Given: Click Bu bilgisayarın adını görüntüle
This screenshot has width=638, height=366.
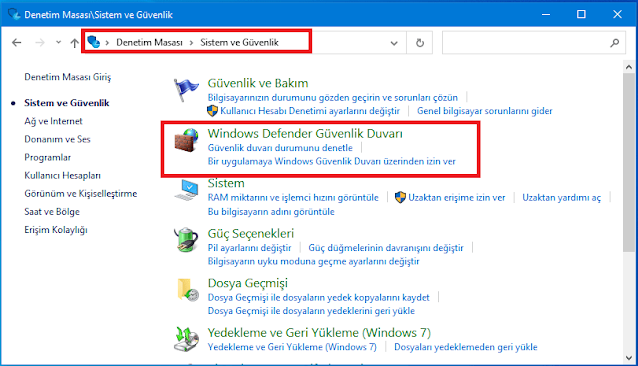Looking at the screenshot, I should click(x=271, y=212).
